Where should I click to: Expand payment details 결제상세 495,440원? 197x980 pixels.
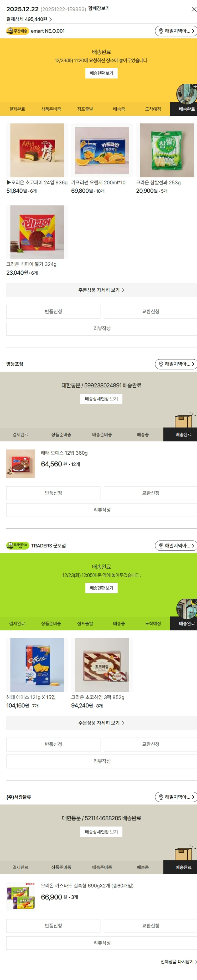tap(29, 19)
